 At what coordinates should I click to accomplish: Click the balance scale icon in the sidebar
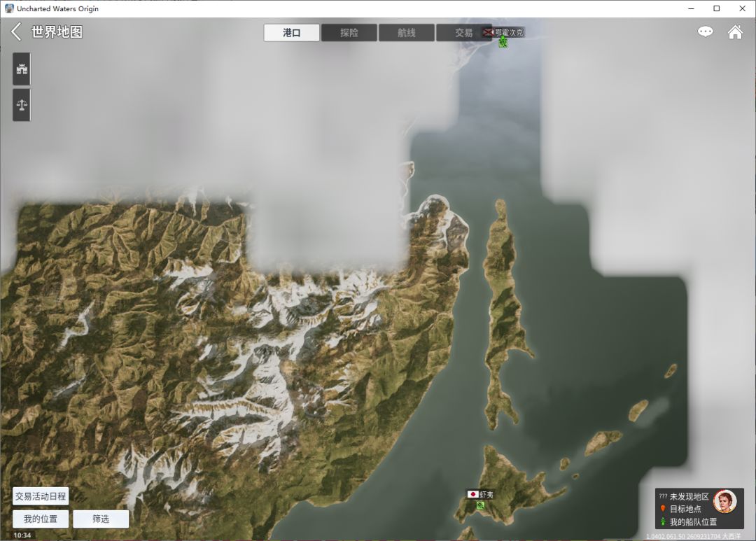(22, 105)
